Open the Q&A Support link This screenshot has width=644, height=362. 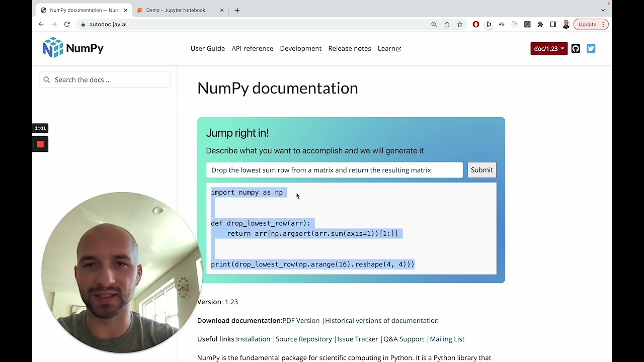[x=404, y=339]
